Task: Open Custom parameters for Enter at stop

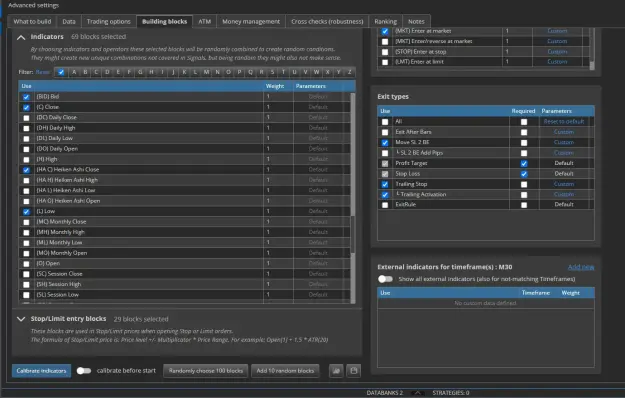Action: (x=557, y=52)
